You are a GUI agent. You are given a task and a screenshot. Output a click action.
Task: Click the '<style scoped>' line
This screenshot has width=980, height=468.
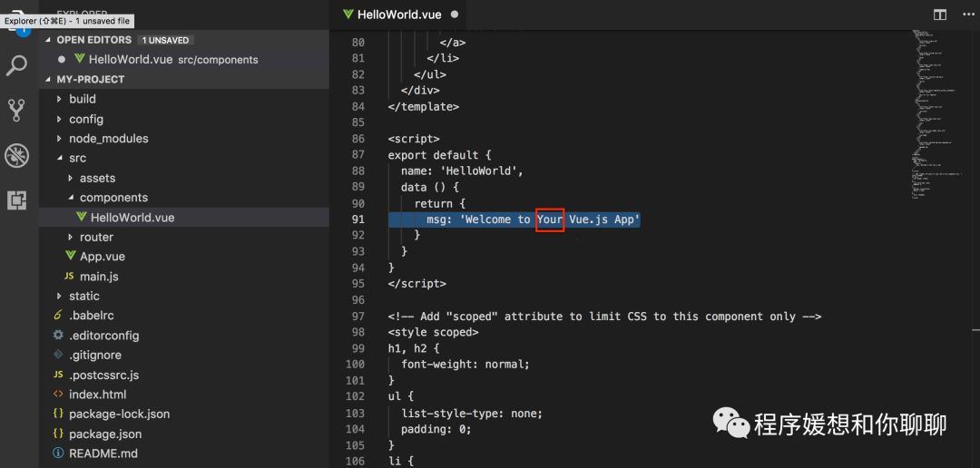(x=433, y=333)
